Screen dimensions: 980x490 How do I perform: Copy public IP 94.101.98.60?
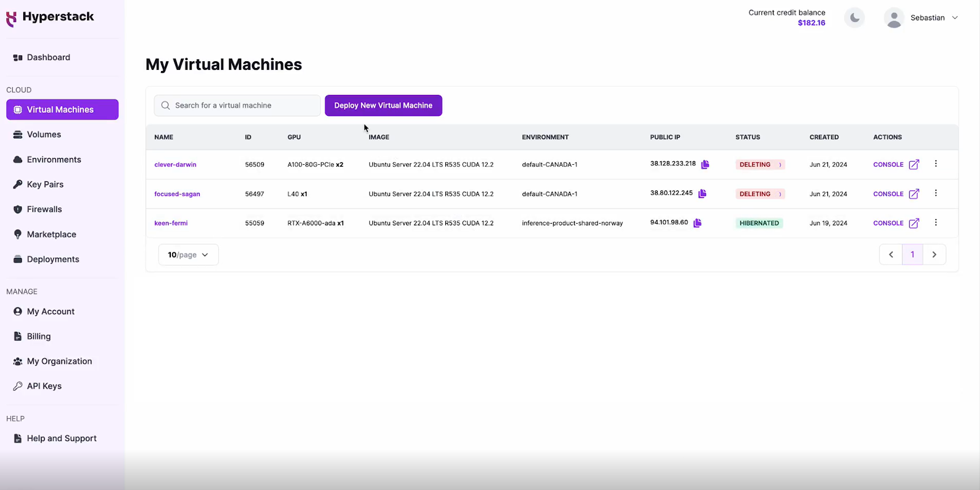coord(697,223)
